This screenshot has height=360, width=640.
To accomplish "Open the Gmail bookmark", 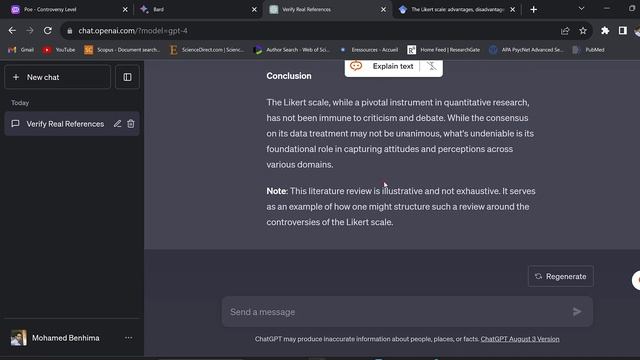I will click(x=21, y=50).
